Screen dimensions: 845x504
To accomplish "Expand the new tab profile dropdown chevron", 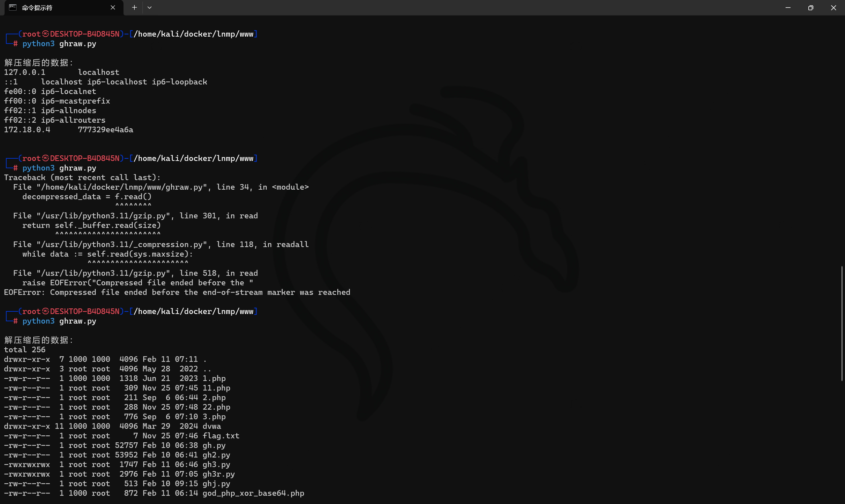I will click(x=150, y=8).
